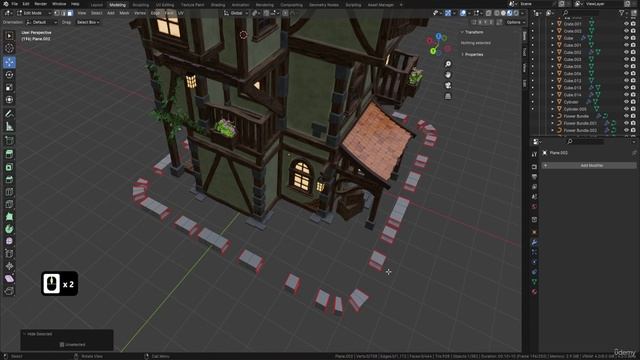Open the outliner filter dropdown
The height and width of the screenshot is (360, 640).
click(623, 13)
